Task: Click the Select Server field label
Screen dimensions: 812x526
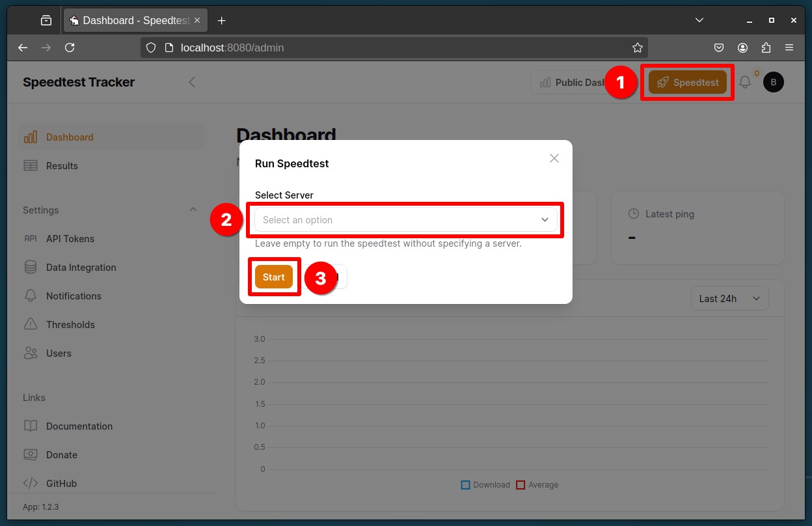Action: click(284, 195)
